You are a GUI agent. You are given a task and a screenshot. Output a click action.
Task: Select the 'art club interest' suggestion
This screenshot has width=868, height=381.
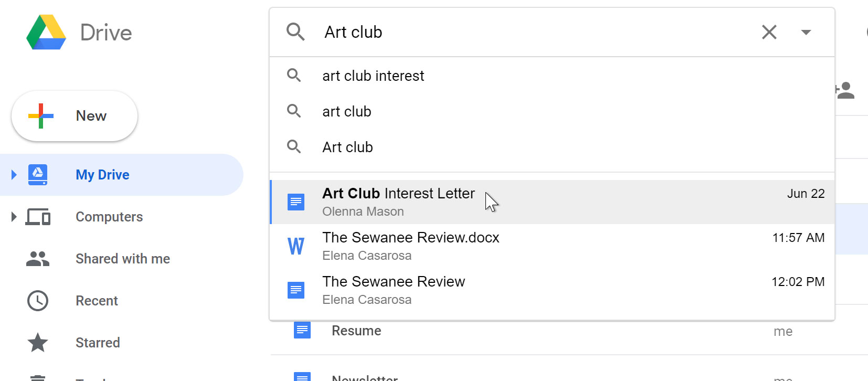(373, 76)
